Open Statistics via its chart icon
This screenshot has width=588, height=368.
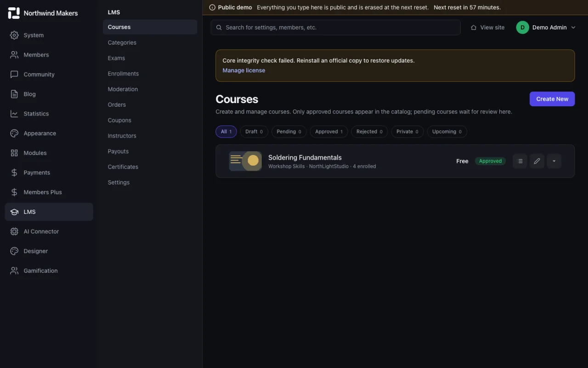pos(14,114)
